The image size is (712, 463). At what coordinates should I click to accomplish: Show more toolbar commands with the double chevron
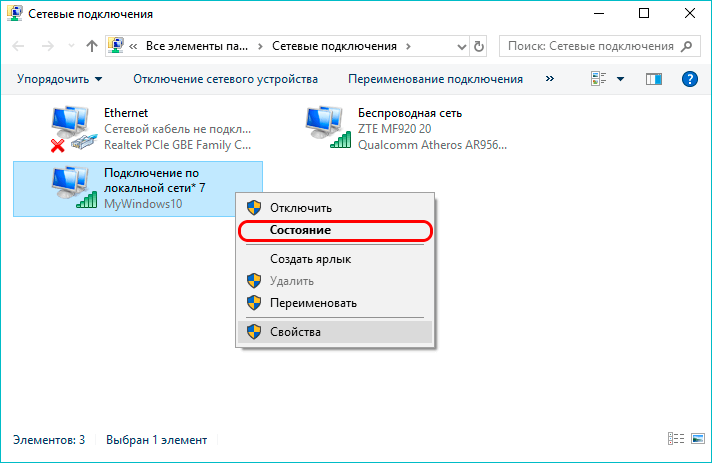(x=549, y=79)
